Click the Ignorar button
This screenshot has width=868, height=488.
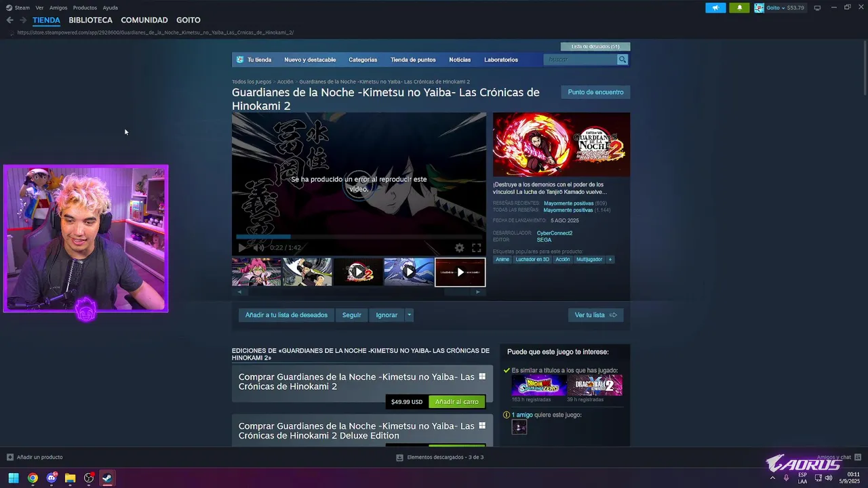387,315
